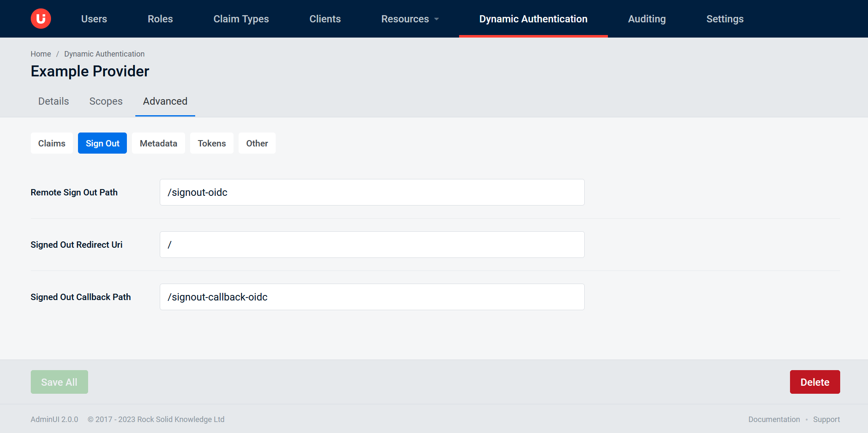Open the Users page

pyautogui.click(x=94, y=19)
